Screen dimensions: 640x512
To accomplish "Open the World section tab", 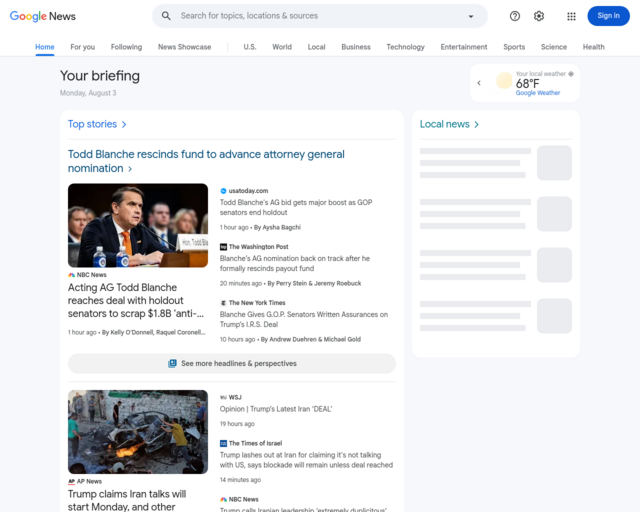I will (x=282, y=47).
